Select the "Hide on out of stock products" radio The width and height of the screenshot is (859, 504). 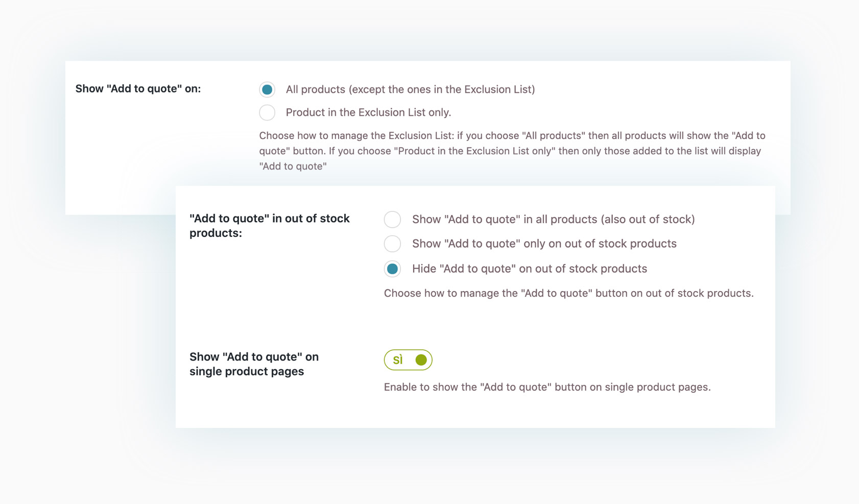[392, 269]
